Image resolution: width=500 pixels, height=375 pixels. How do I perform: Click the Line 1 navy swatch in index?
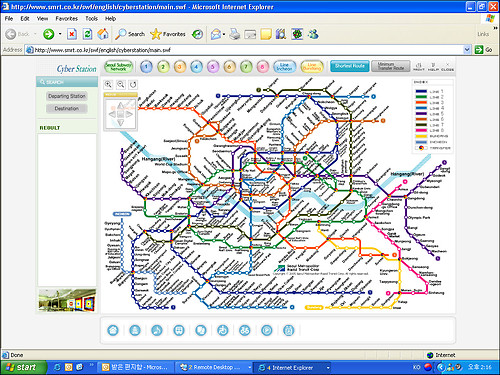421,91
